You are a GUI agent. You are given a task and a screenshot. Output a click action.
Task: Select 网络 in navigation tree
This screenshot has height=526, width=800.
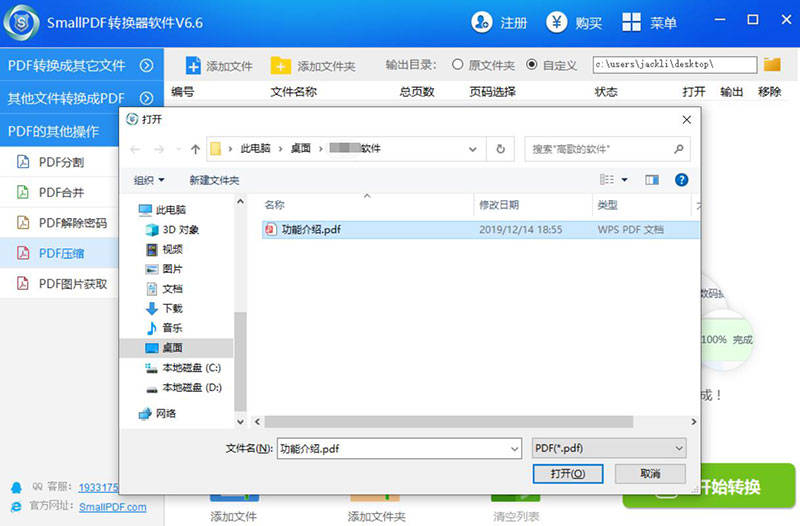pyautogui.click(x=157, y=413)
